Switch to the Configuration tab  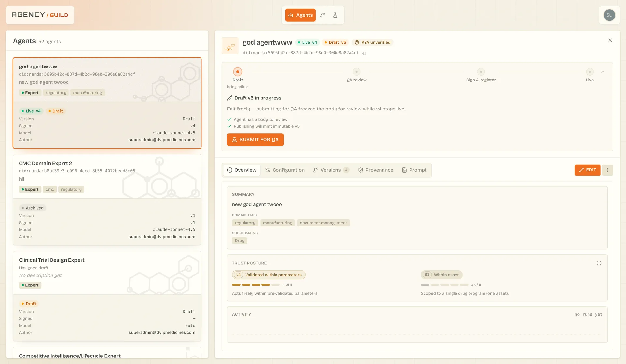[285, 170]
